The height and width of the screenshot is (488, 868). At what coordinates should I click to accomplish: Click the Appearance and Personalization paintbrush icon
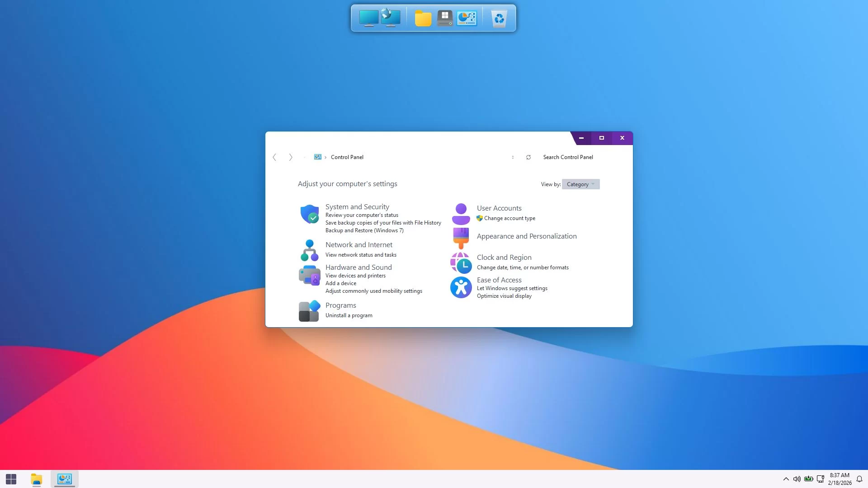point(461,238)
